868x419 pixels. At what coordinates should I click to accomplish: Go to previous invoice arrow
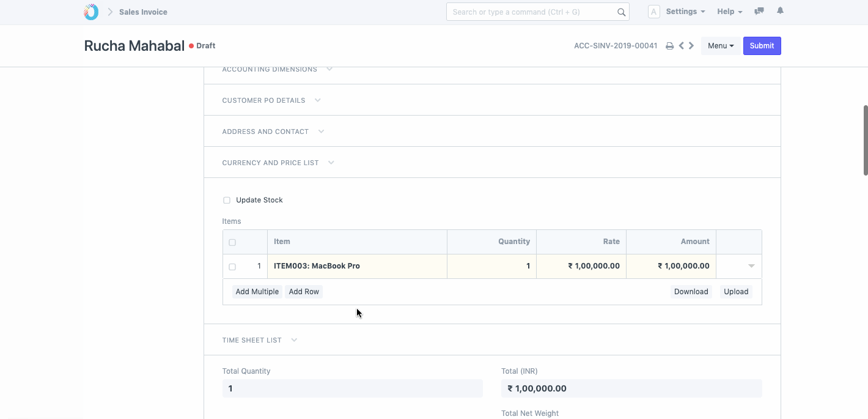tap(681, 46)
